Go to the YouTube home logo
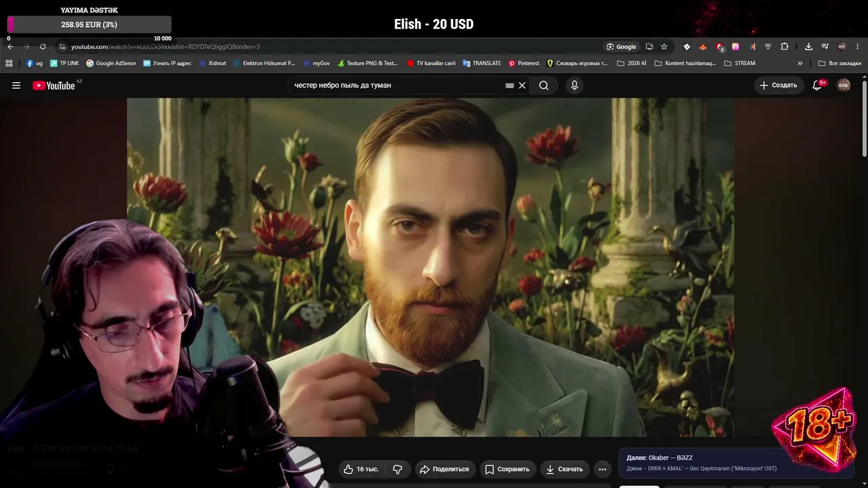Viewport: 868px width, 488px height. 54,85
